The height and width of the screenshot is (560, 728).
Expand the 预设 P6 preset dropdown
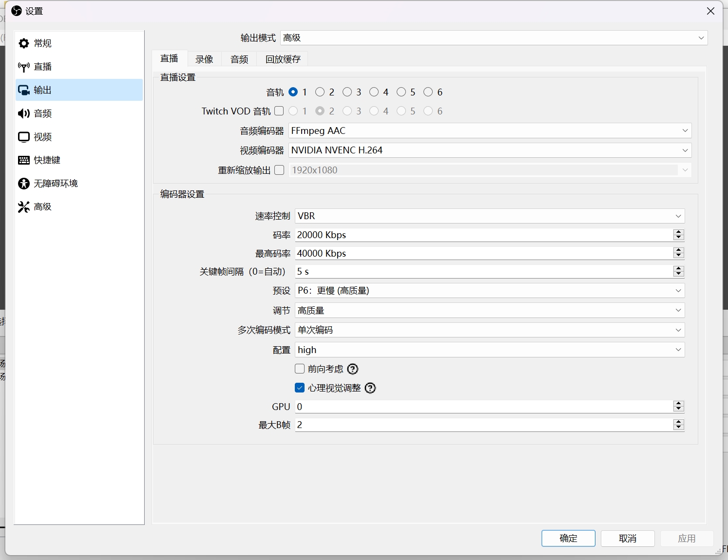489,291
